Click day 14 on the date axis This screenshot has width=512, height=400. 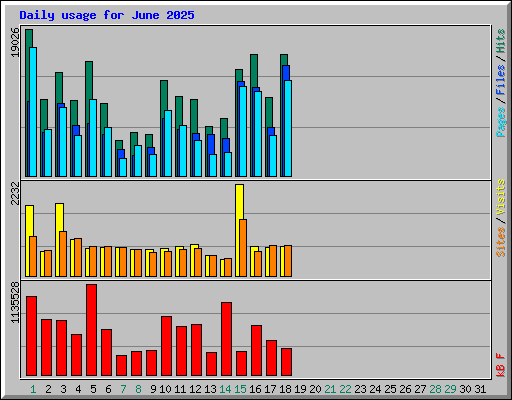pos(225,389)
